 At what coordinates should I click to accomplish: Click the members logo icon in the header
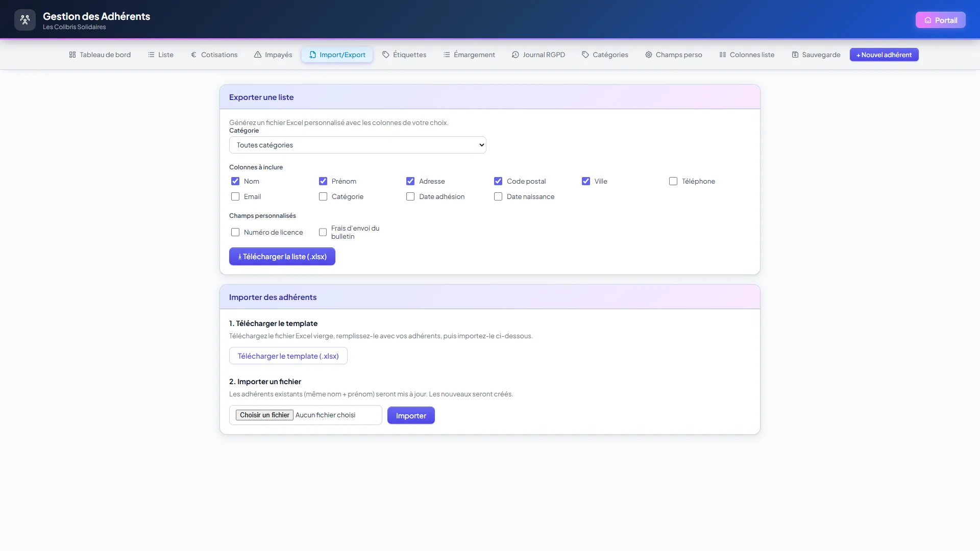(25, 20)
